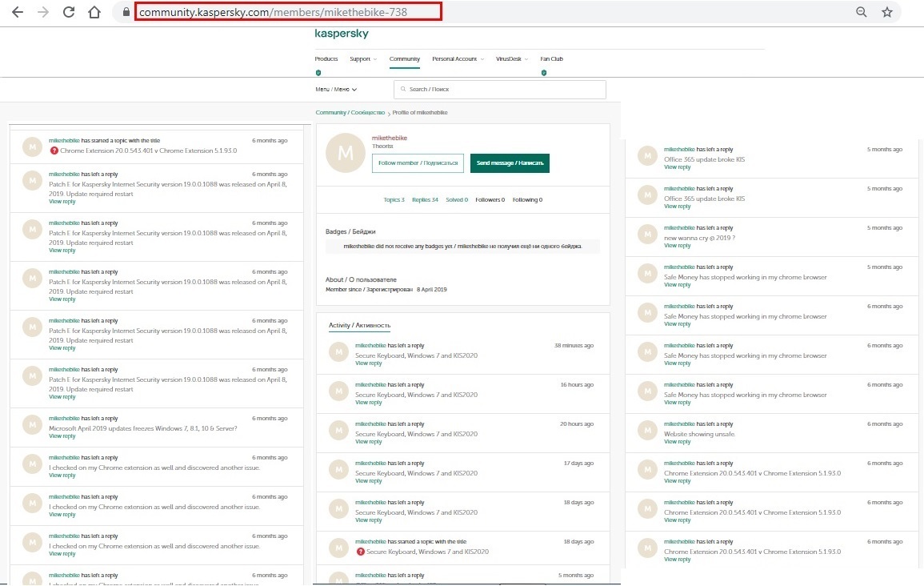Go to Fan Club in the navigation
The width and height of the screenshot is (924, 586).
(x=551, y=59)
